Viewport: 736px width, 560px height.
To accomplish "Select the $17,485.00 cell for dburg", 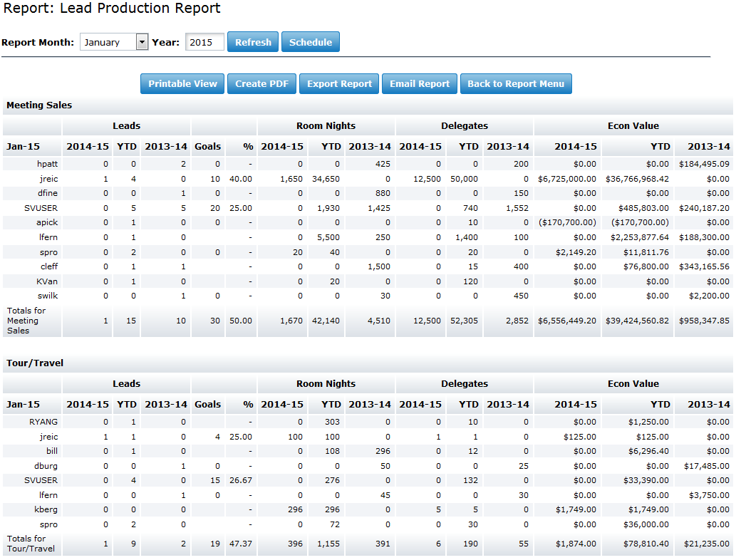I will (x=707, y=466).
